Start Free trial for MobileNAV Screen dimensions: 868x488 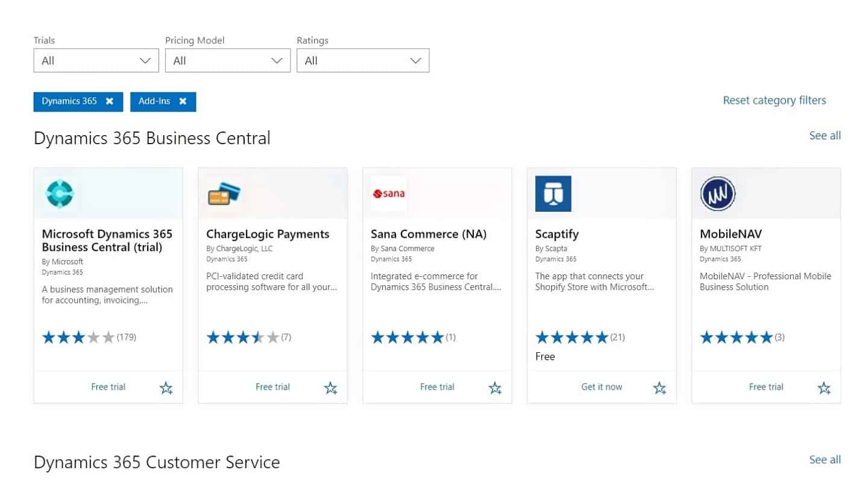(x=766, y=387)
